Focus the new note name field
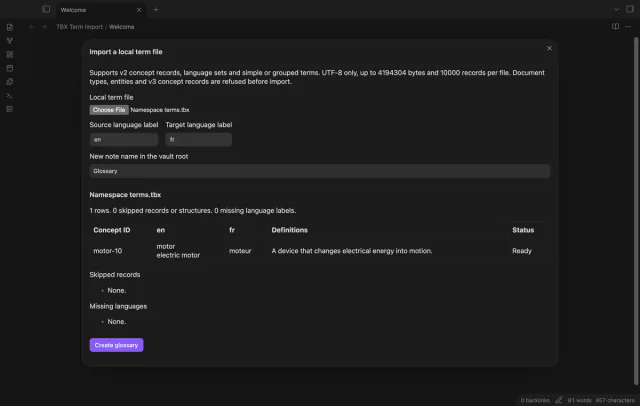Screen dimensions: 640x406 tap(320, 171)
